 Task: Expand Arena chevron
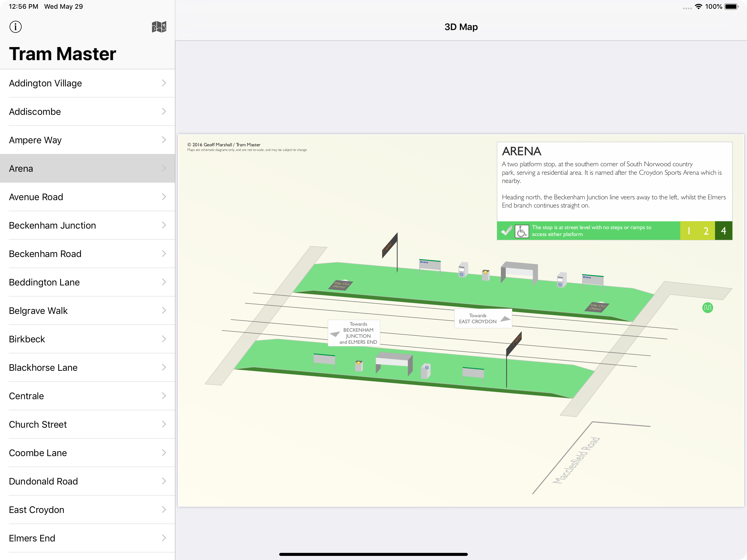[164, 168]
